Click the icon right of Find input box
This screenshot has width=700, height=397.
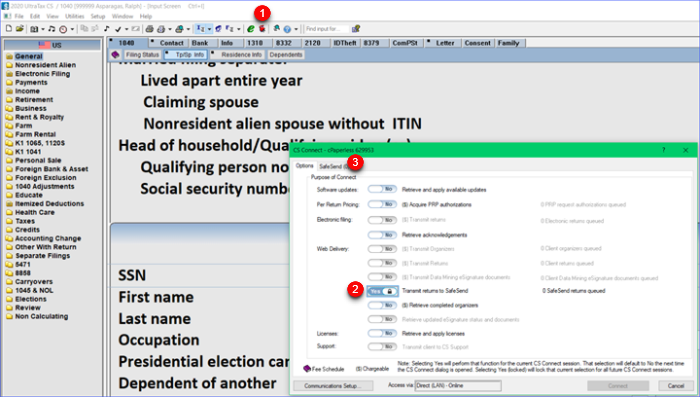(356, 29)
